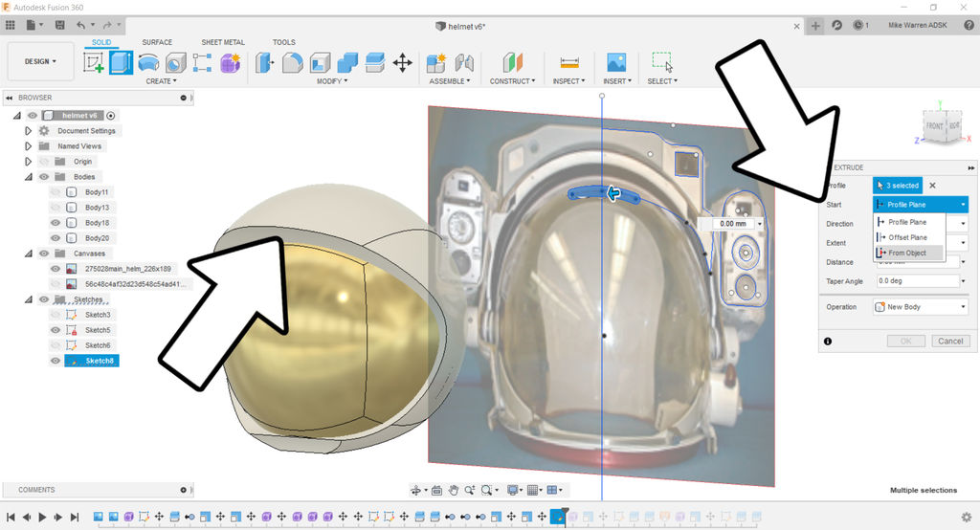Image resolution: width=980 pixels, height=530 pixels.
Task: Open the data panel grid icon
Action: (x=10, y=25)
